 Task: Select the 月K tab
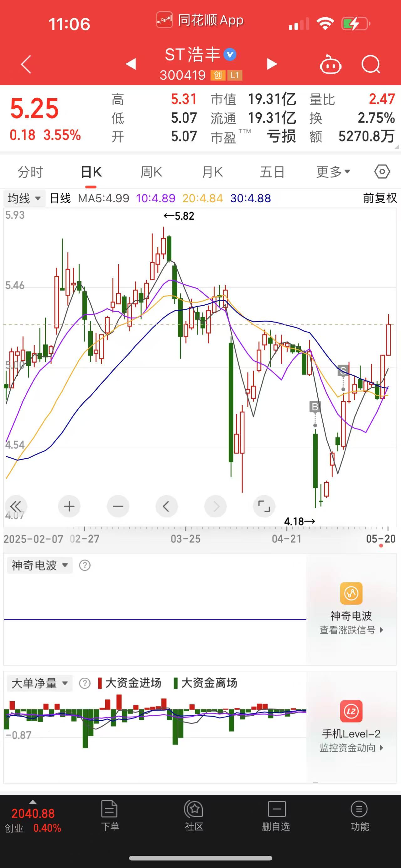coord(212,172)
